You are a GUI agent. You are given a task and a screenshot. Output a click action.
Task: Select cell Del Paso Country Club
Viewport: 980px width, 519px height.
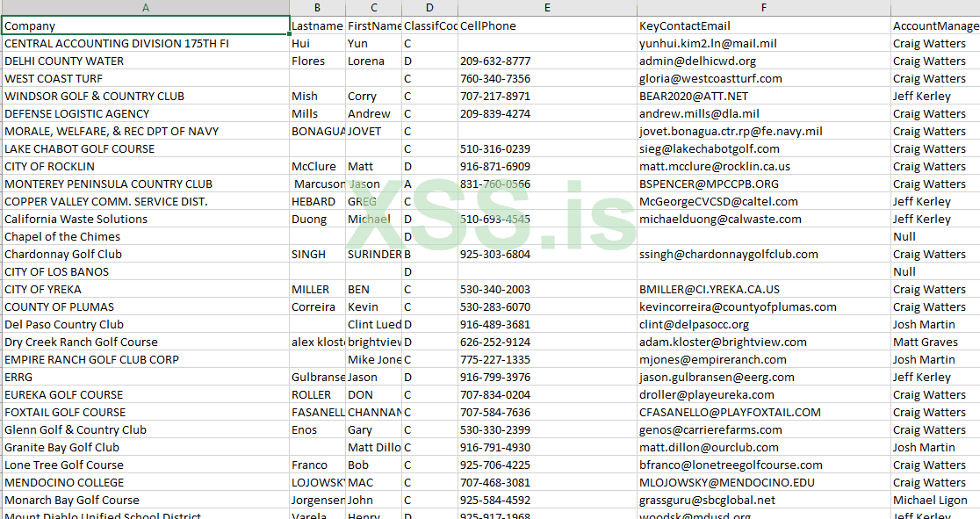click(x=146, y=324)
